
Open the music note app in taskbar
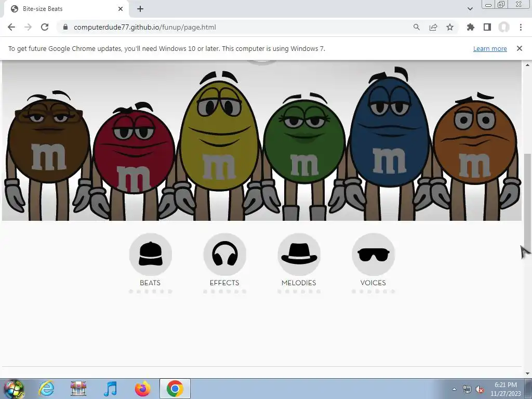tap(110, 389)
